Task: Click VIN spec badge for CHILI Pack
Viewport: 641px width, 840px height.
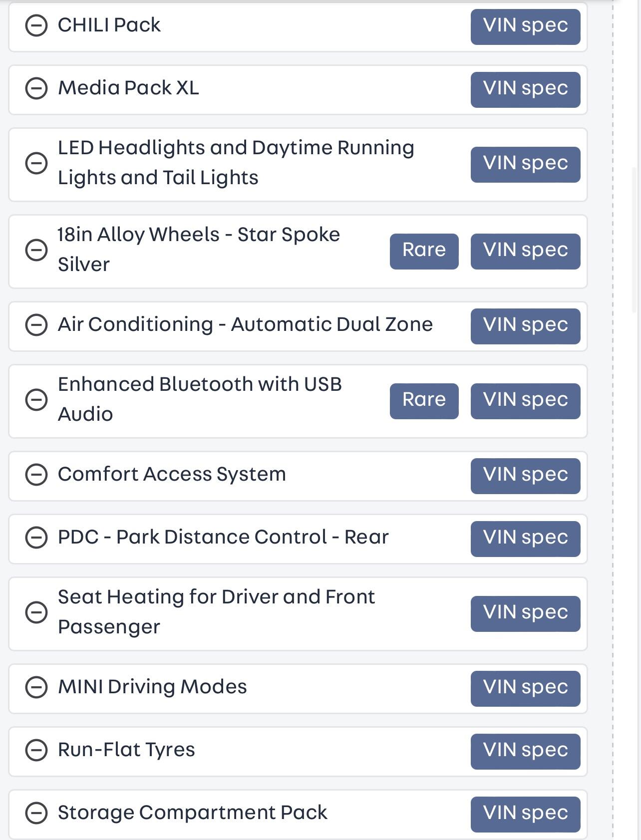Action: click(x=525, y=26)
